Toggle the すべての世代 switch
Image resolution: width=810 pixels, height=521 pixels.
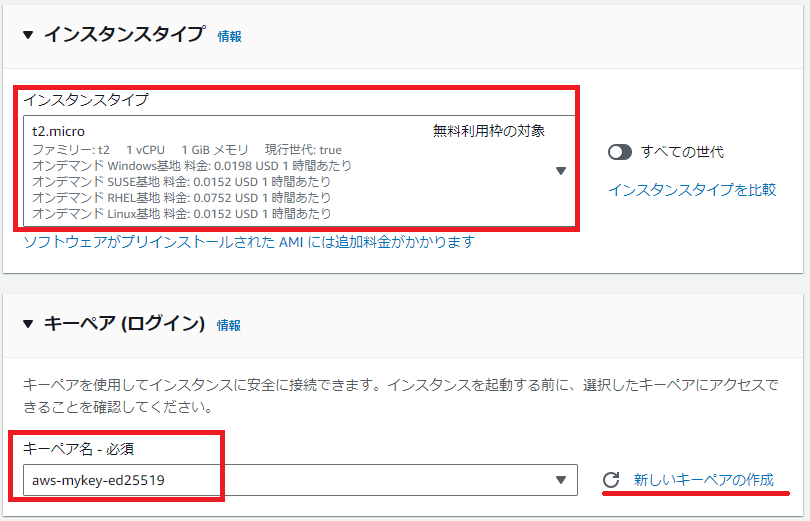[x=620, y=152]
